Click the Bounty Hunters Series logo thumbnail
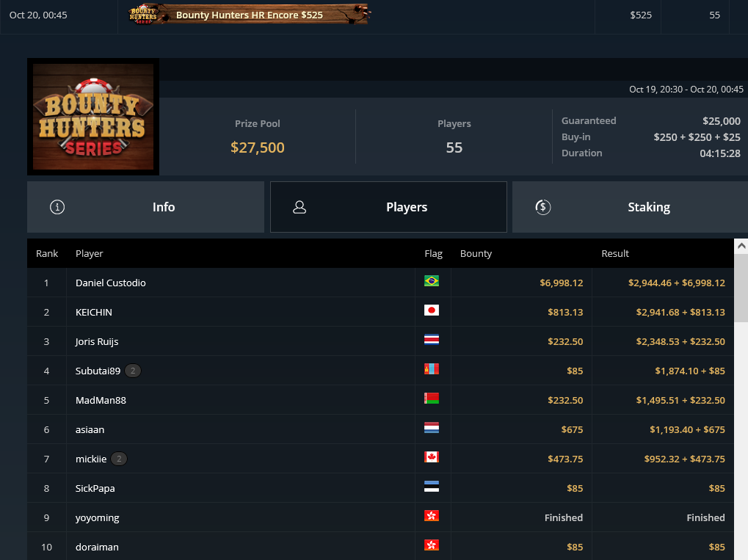748x560 pixels. point(93,117)
